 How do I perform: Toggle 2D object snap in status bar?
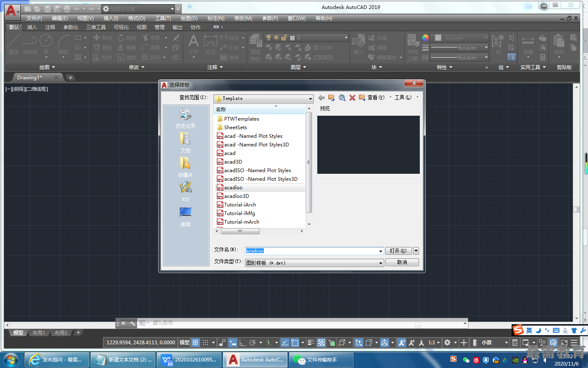coord(295,343)
